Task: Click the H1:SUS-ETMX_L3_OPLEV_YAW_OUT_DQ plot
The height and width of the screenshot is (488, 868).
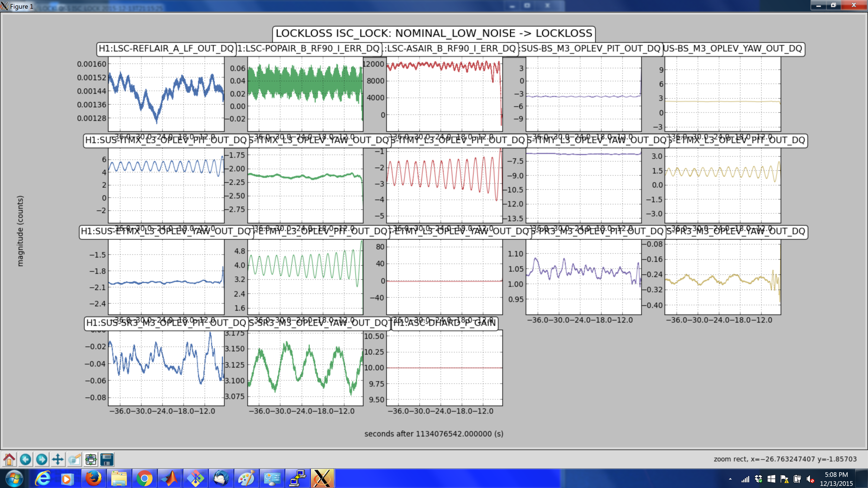Action: pos(166,277)
